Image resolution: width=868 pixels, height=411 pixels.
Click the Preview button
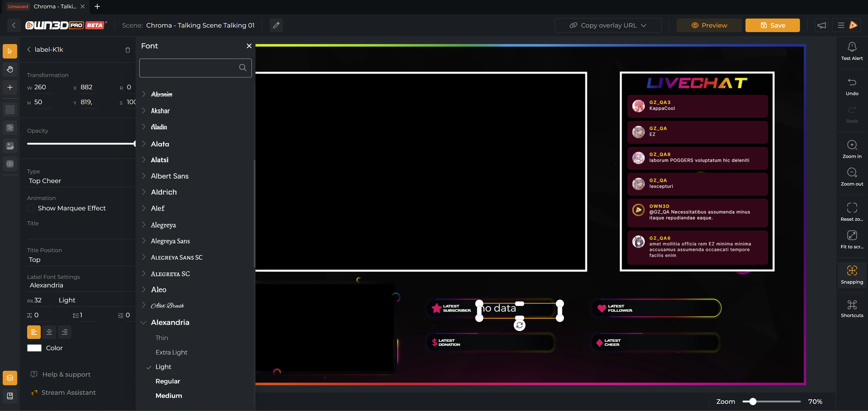point(708,25)
